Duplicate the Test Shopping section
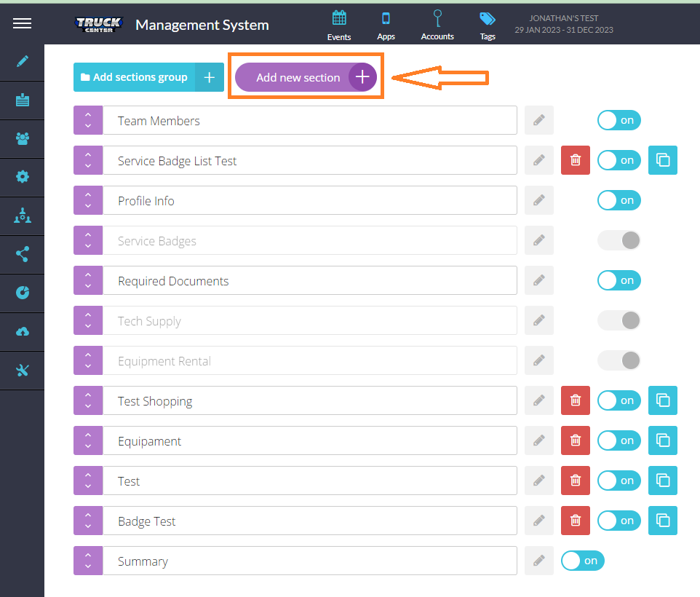700x597 pixels. pos(662,400)
